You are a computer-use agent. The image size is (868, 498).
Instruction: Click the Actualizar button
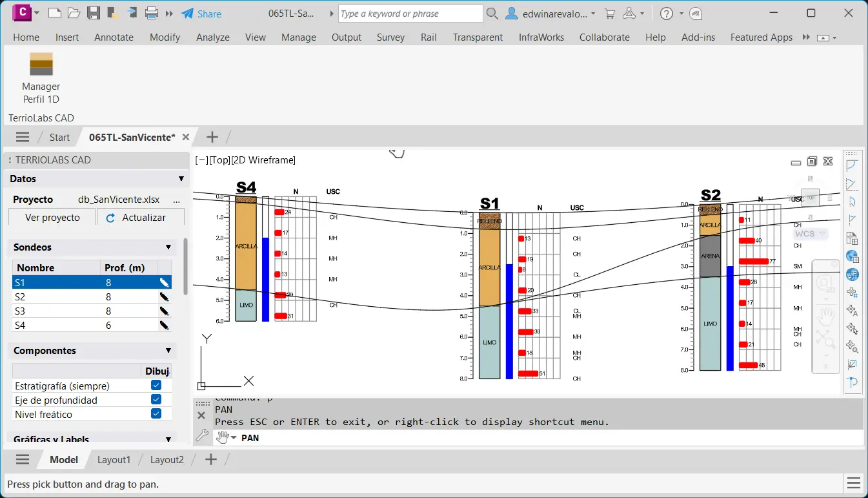coord(141,218)
